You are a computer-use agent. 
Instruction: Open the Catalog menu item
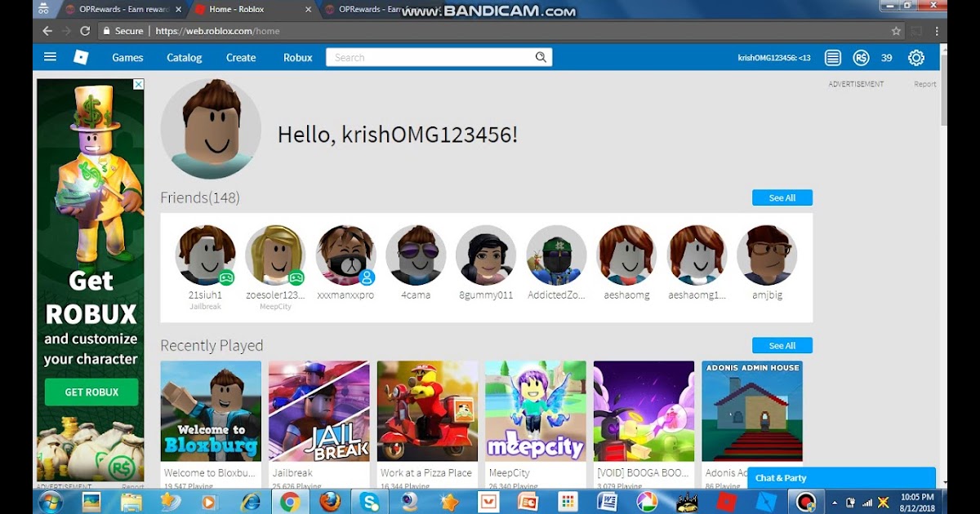click(x=185, y=57)
